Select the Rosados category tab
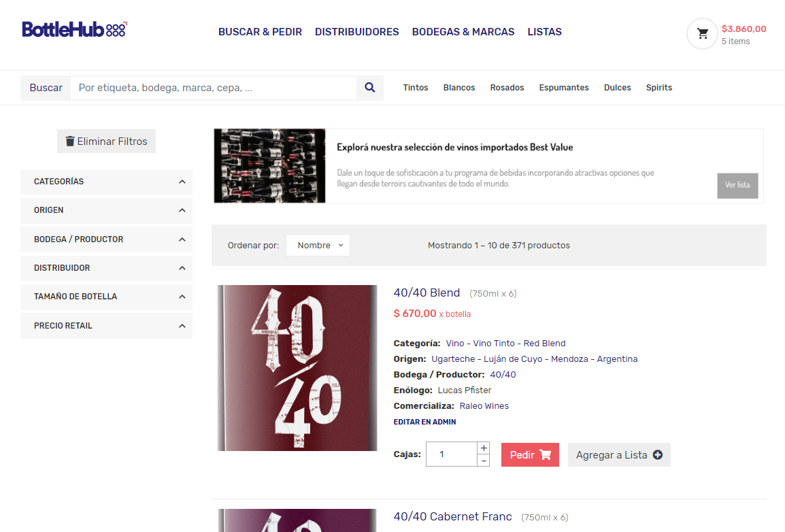This screenshot has height=532, width=785. pos(507,88)
